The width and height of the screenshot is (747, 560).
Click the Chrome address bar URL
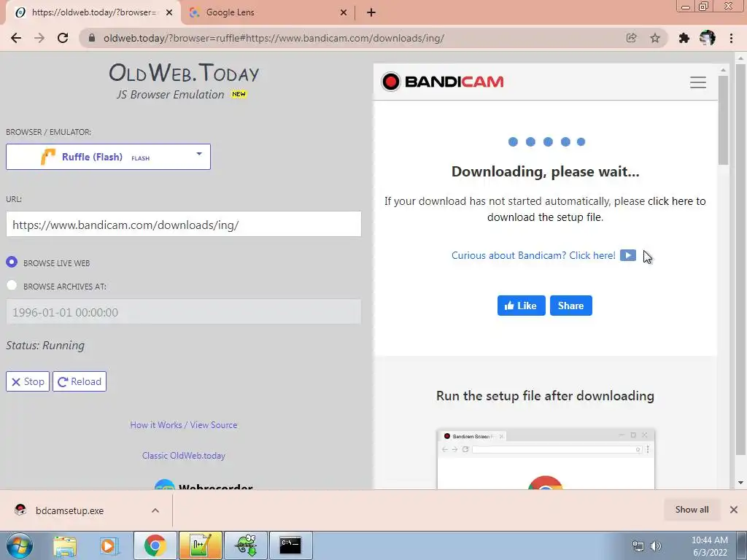[274, 38]
